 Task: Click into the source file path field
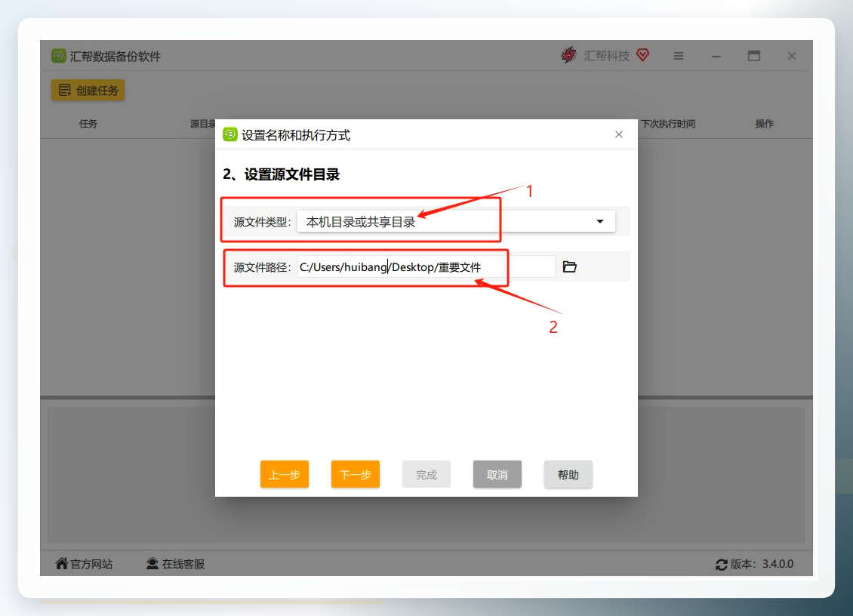tap(426, 266)
